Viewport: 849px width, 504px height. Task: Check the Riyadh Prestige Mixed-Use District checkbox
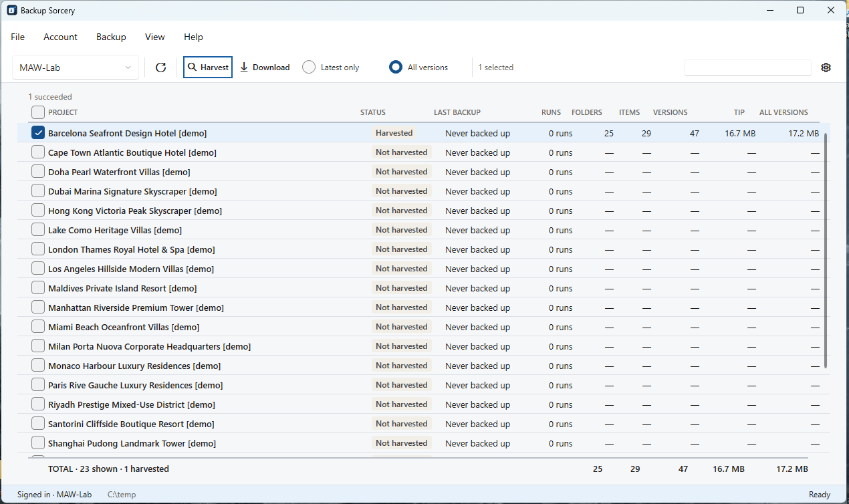point(38,404)
